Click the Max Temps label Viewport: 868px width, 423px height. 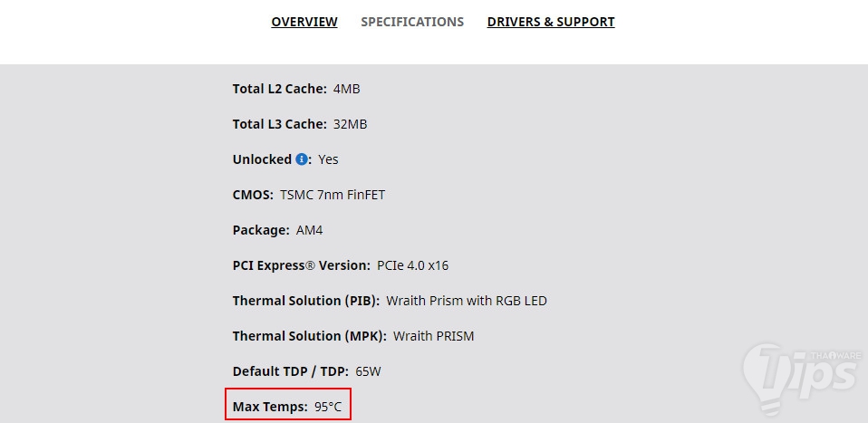(270, 407)
